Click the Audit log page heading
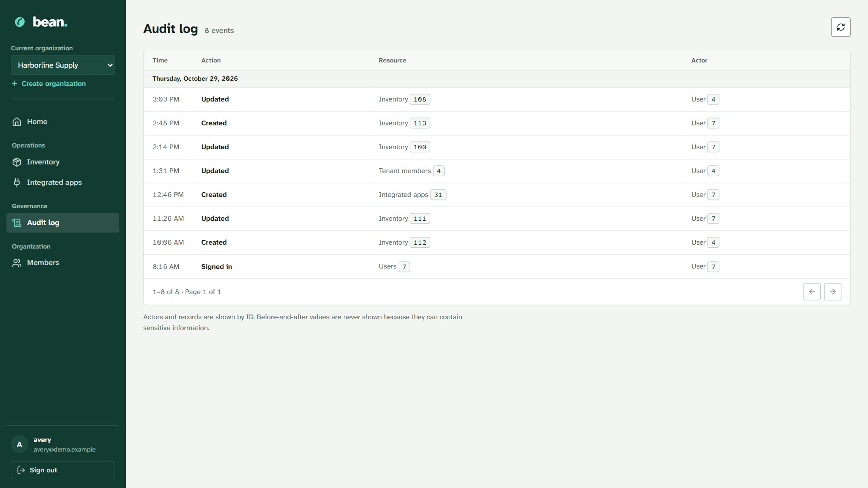Screen dimensions: 868x488 tap(171, 29)
